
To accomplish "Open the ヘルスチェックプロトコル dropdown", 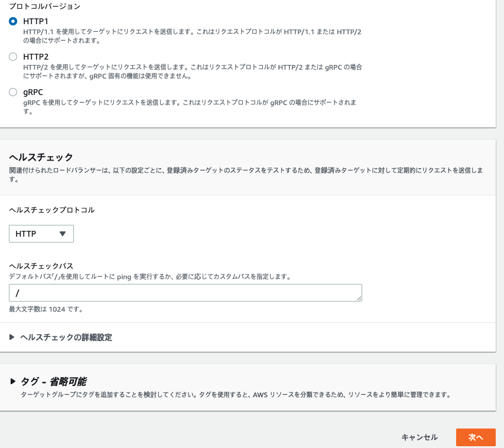I will pos(41,234).
